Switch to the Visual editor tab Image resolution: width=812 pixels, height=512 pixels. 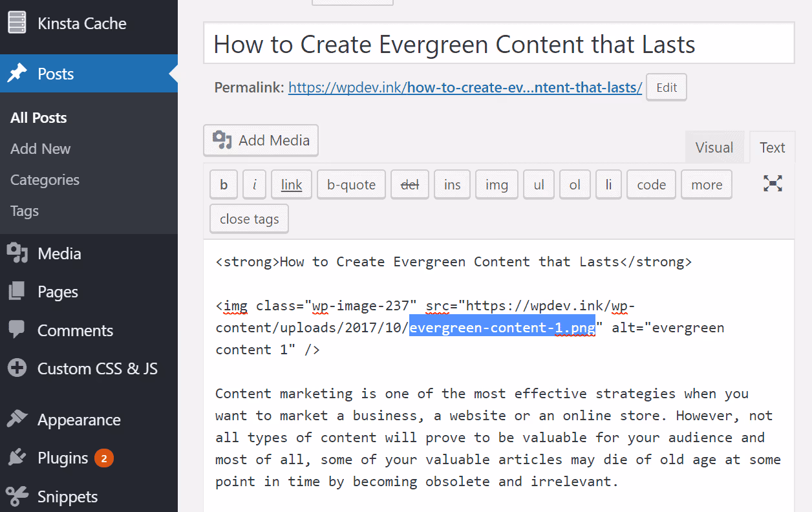pyautogui.click(x=714, y=147)
